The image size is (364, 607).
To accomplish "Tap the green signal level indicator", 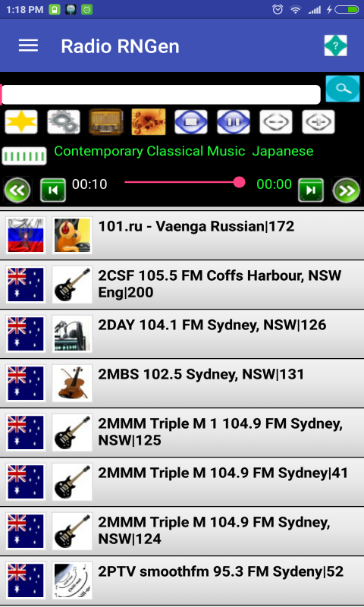I will [x=24, y=156].
